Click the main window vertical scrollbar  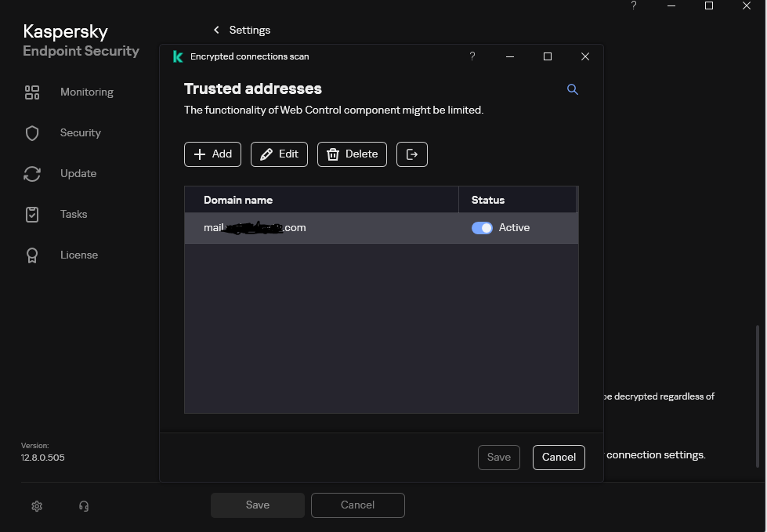pos(758,396)
